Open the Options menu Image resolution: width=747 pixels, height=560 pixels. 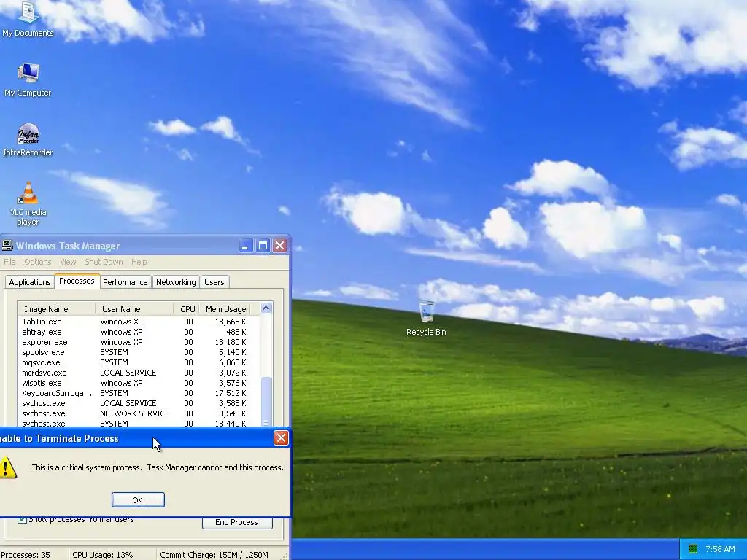tap(38, 262)
